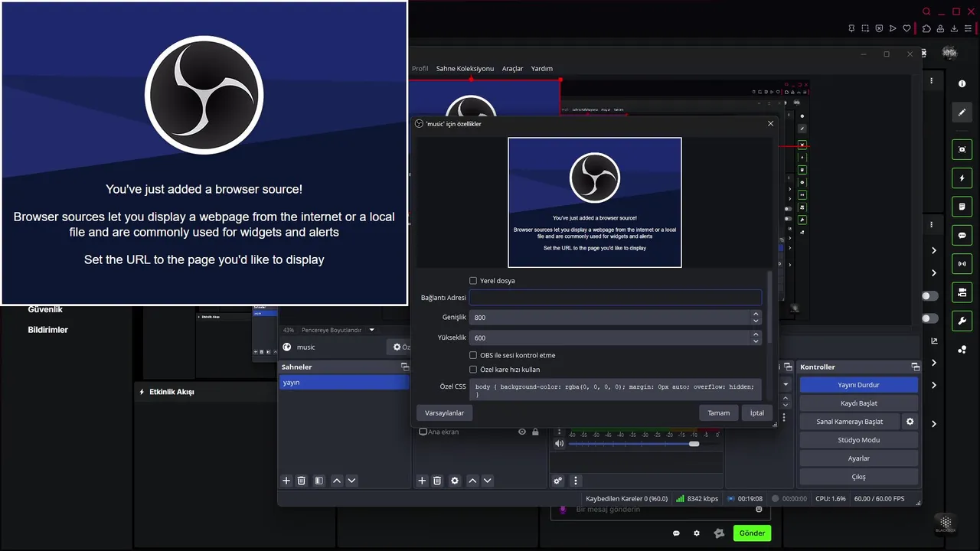Open chat bubble icon in right sidebar
This screenshot has height=551, width=980.
pos(962,236)
